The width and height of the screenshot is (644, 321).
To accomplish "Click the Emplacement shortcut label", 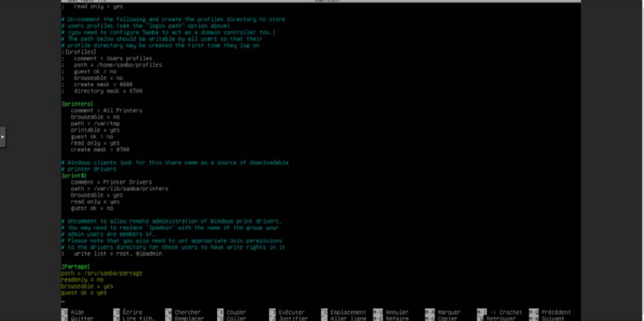I will (x=348, y=312).
